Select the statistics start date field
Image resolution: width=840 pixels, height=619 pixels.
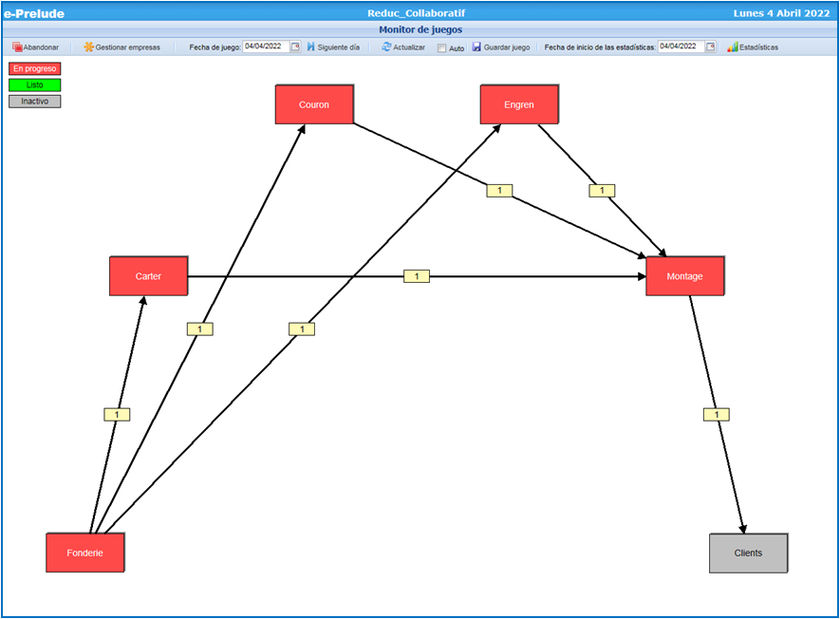(681, 46)
